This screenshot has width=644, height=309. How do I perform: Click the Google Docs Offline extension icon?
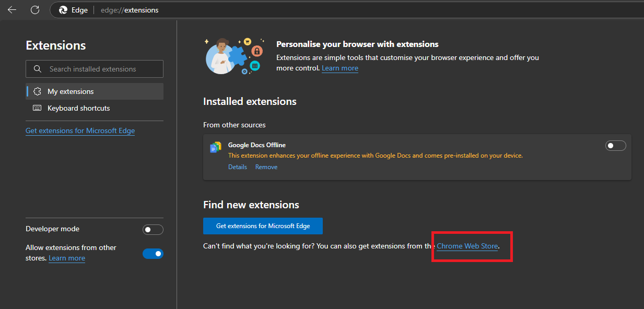click(x=215, y=148)
